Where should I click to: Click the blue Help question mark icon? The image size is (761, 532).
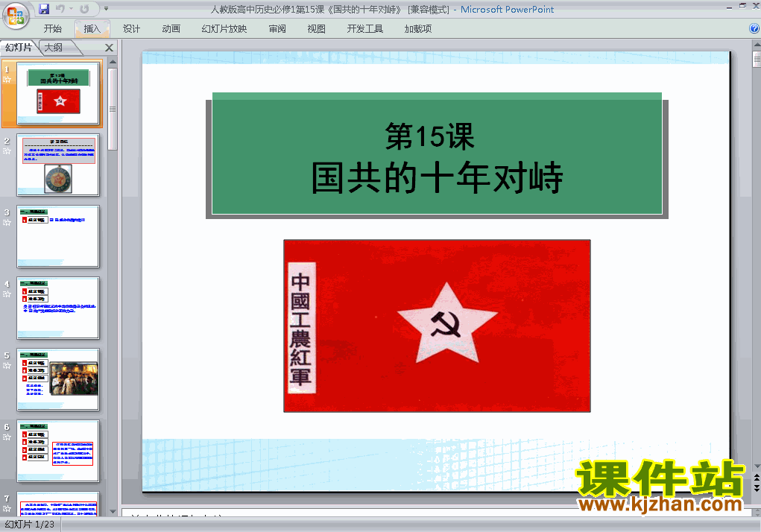(754, 28)
